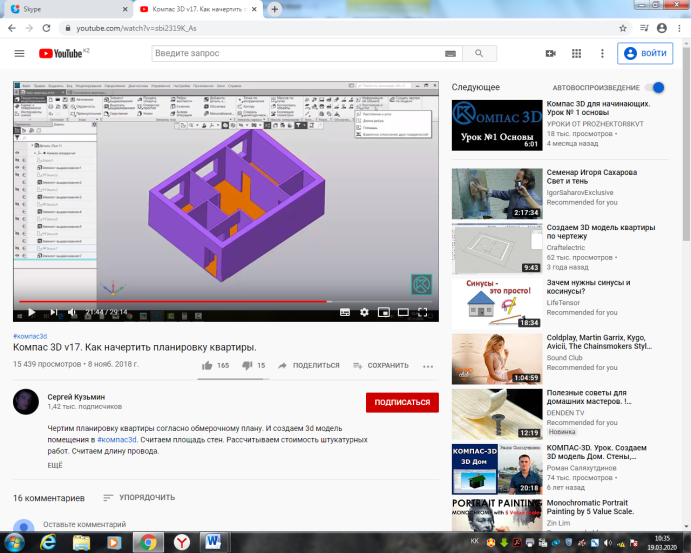Open Monochromatic Portrait Painting video
The image size is (691, 553).
point(591,507)
